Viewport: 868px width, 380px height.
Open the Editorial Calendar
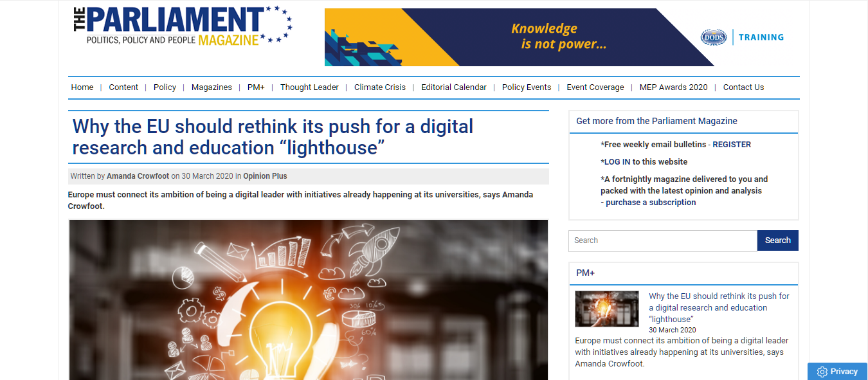454,87
